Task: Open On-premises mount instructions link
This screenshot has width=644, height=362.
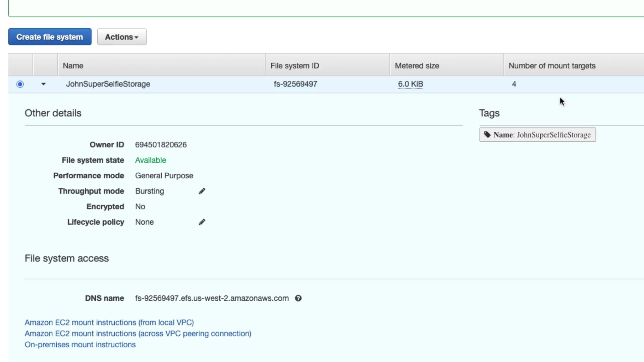Action: point(80,345)
